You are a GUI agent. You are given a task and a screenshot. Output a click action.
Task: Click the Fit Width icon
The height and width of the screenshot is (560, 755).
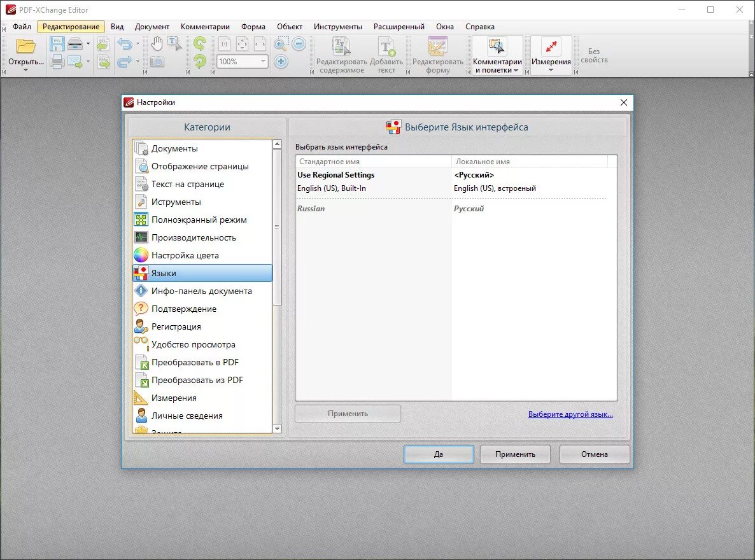click(260, 44)
